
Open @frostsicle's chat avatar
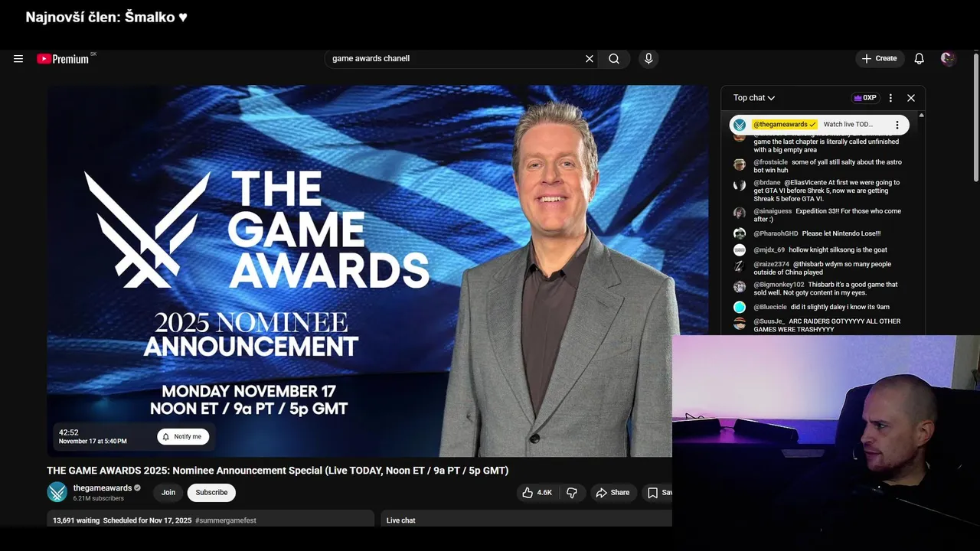point(740,165)
